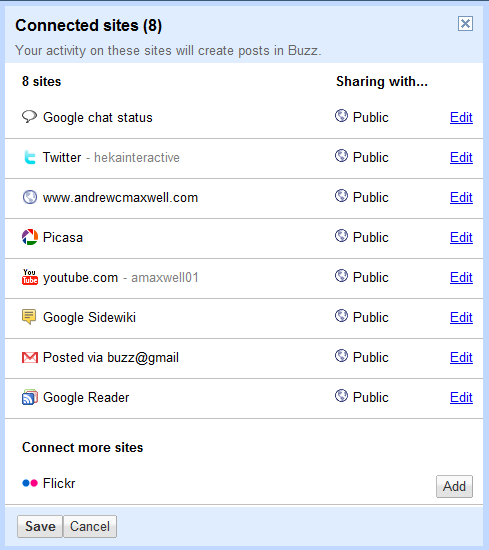Edit sharing for Picasa
The width and height of the screenshot is (489, 550).
click(x=461, y=237)
